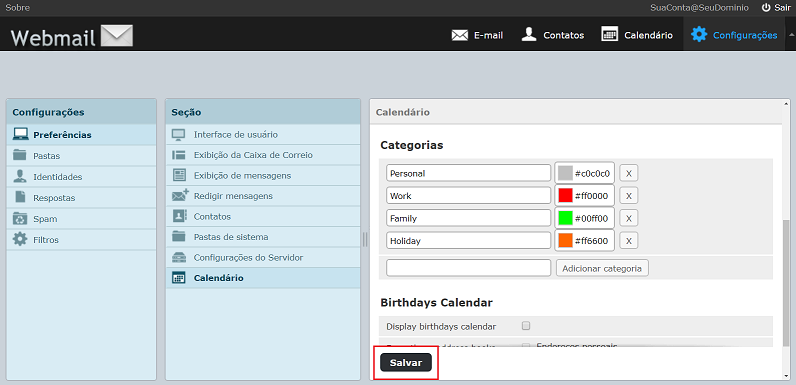The width and height of the screenshot is (796, 385).
Task: Open the Contatos top menu
Action: [553, 35]
